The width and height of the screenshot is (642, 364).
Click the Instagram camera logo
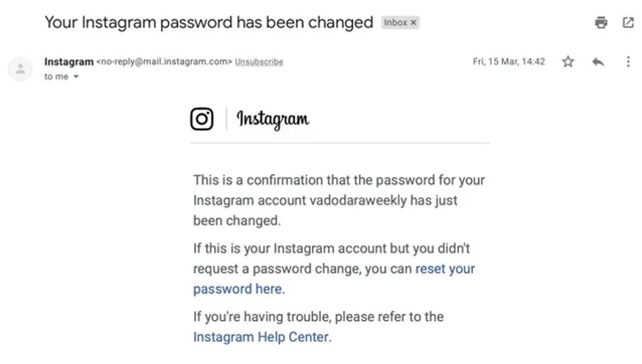click(x=202, y=119)
